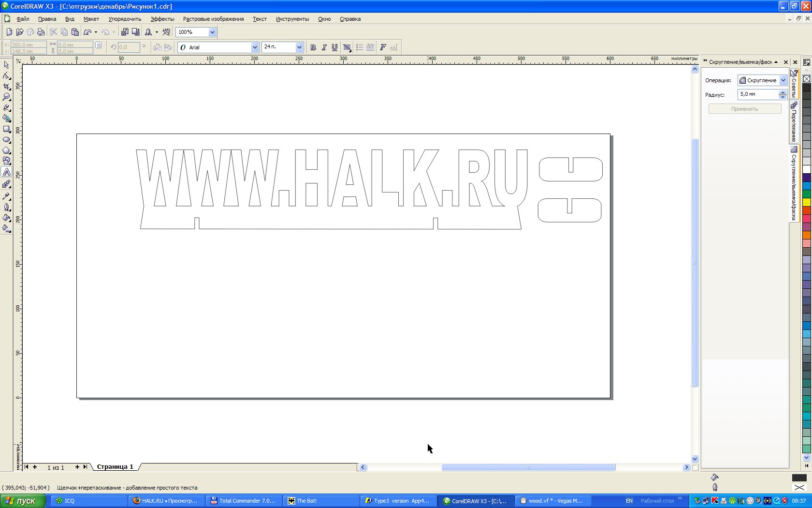
Task: Pick the Ellipse tool
Action: point(7,140)
